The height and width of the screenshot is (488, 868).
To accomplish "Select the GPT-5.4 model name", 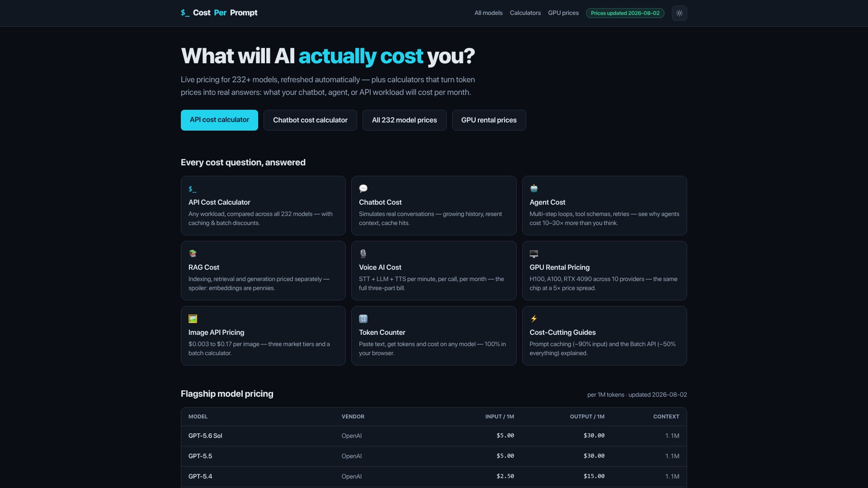I will pyautogui.click(x=200, y=477).
